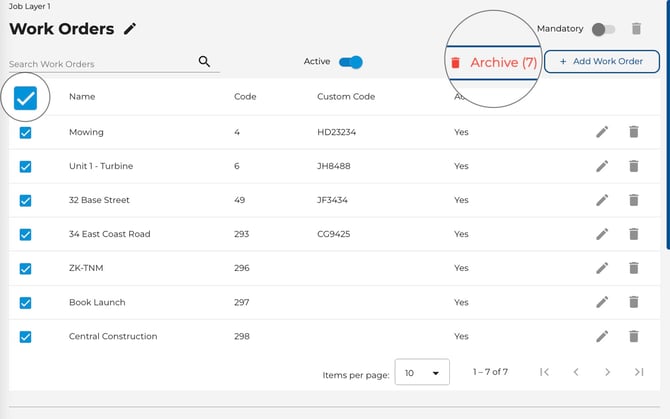Uncheck the select-all header checkbox
This screenshot has height=419, width=670.
[26, 98]
